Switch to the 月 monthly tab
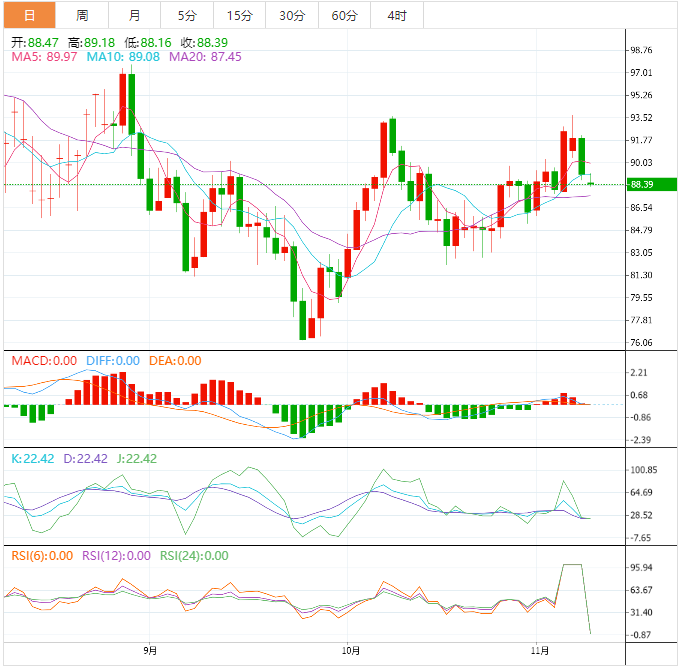Image resolution: width=683 pixels, height=669 pixels. 135,15
